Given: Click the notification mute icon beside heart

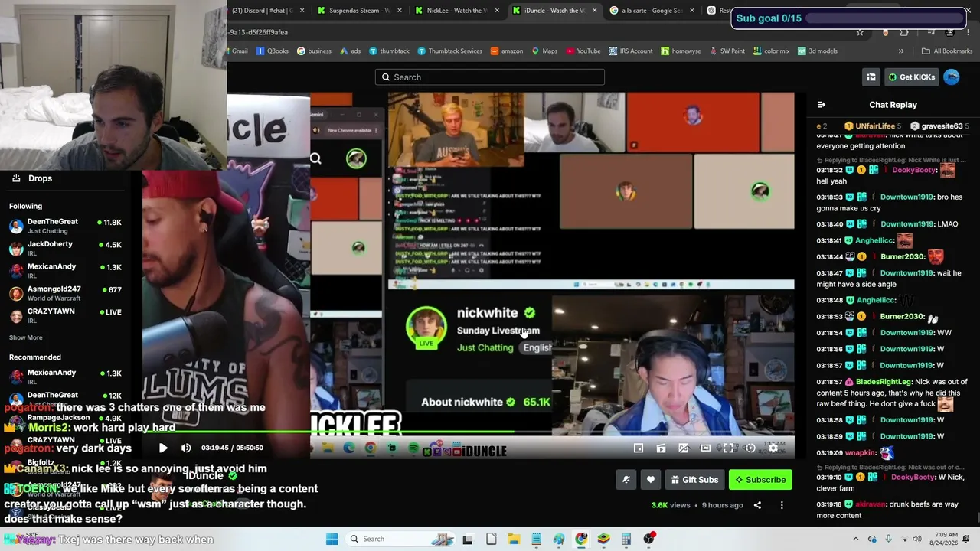Looking at the screenshot, I should point(626,480).
